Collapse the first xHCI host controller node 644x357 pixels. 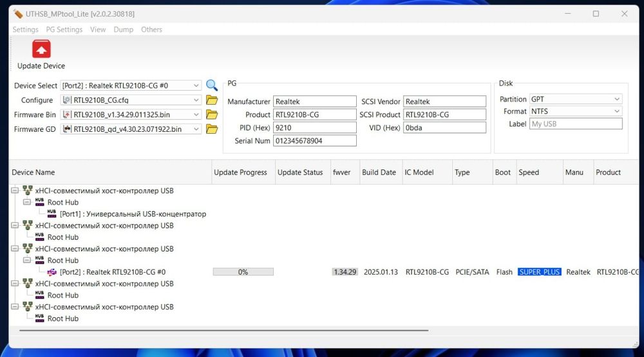click(x=15, y=190)
